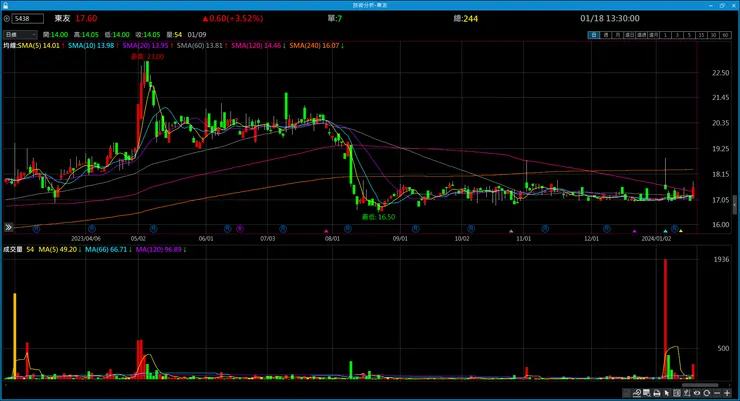Image resolution: width=740 pixels, height=401 pixels.
Task: Click the 最低: 16.50 low label
Action: 378,217
